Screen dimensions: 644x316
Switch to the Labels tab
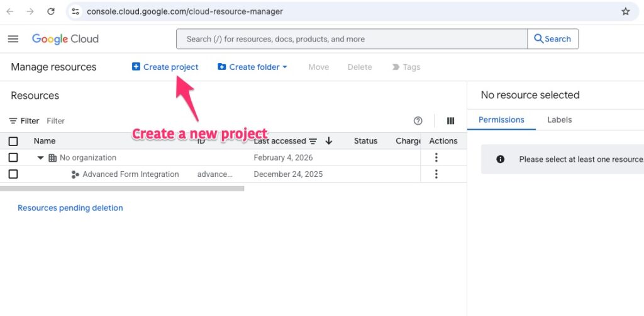click(559, 120)
